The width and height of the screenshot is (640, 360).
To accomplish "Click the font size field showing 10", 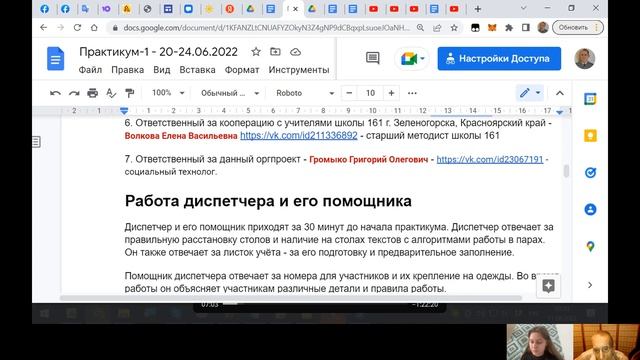I will pos(370,93).
